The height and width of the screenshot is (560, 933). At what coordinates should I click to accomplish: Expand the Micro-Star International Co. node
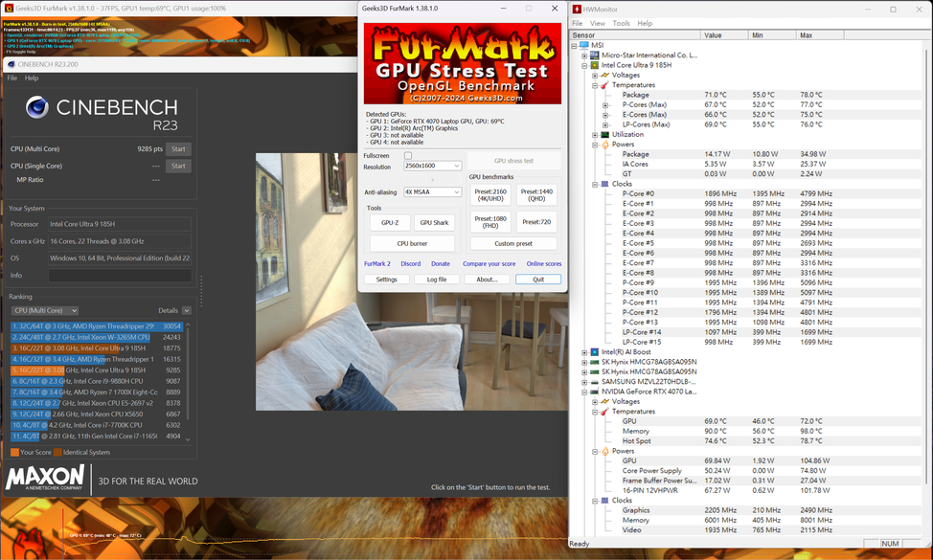click(x=584, y=56)
